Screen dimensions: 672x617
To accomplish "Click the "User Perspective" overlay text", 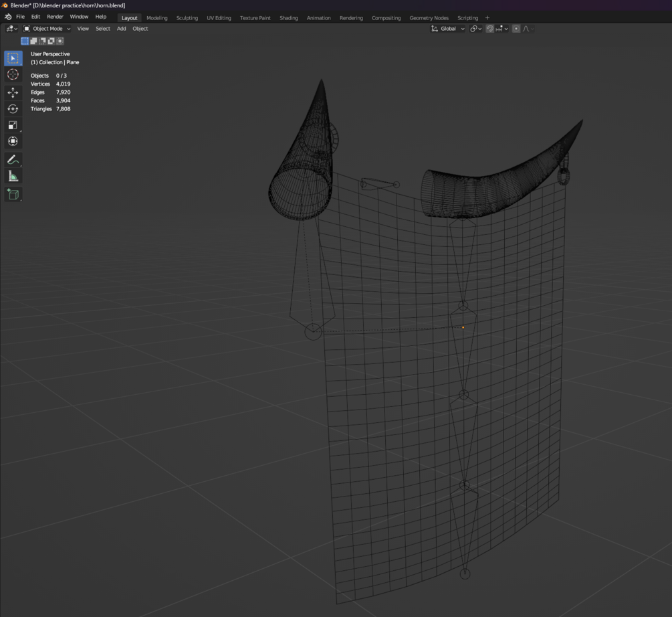I will 50,54.
